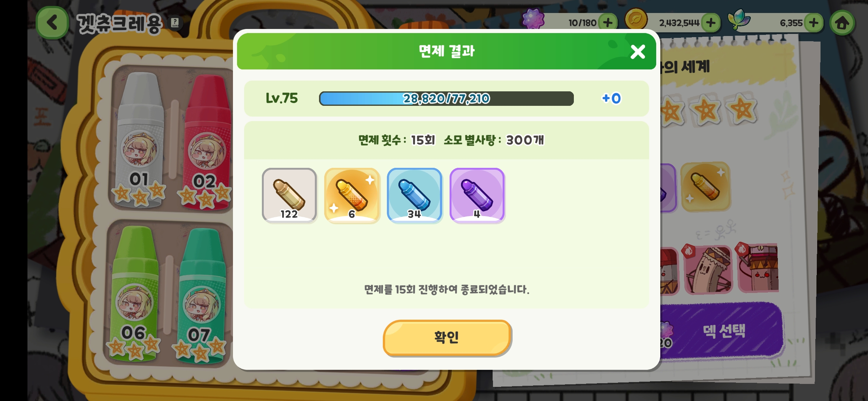The height and width of the screenshot is (401, 868).
Task: Tap the question mark help icon
Action: [175, 23]
